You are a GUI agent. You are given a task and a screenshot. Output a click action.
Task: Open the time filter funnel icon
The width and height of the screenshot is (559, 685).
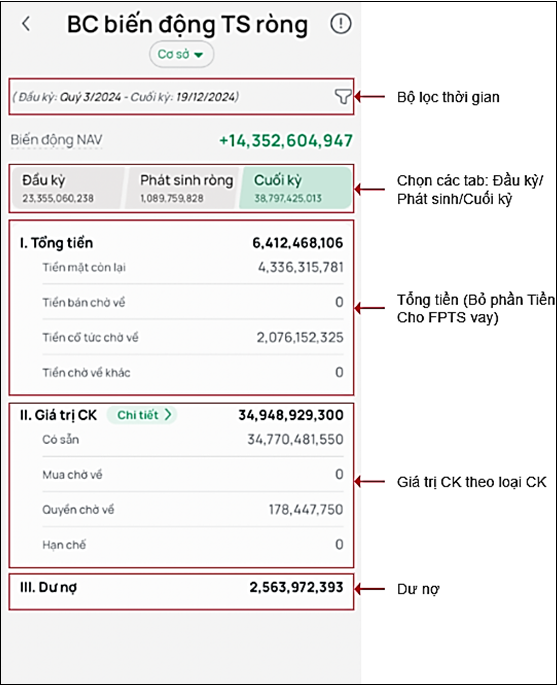(x=343, y=97)
